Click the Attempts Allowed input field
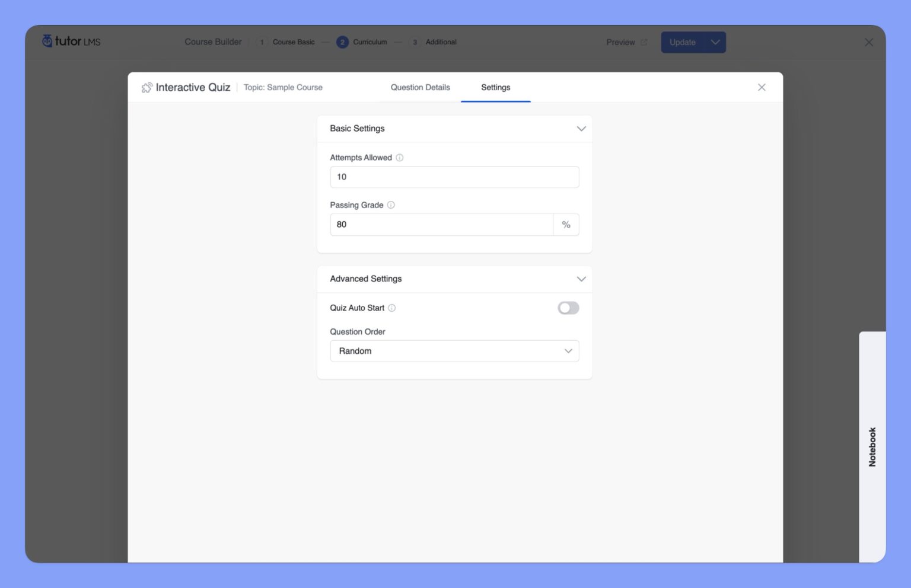911x588 pixels. [x=454, y=177]
